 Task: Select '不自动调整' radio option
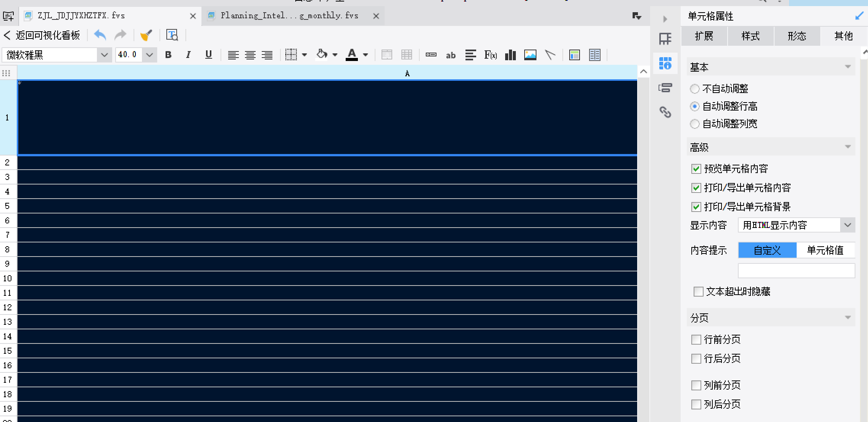694,89
